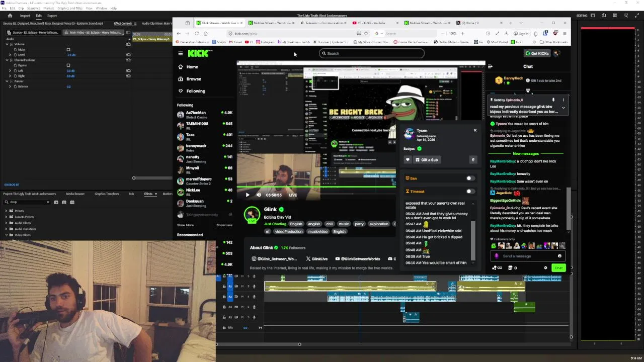Screen dimensions: 644x362
Task: Click the browser Reload icon
Action: pyautogui.click(x=196, y=34)
